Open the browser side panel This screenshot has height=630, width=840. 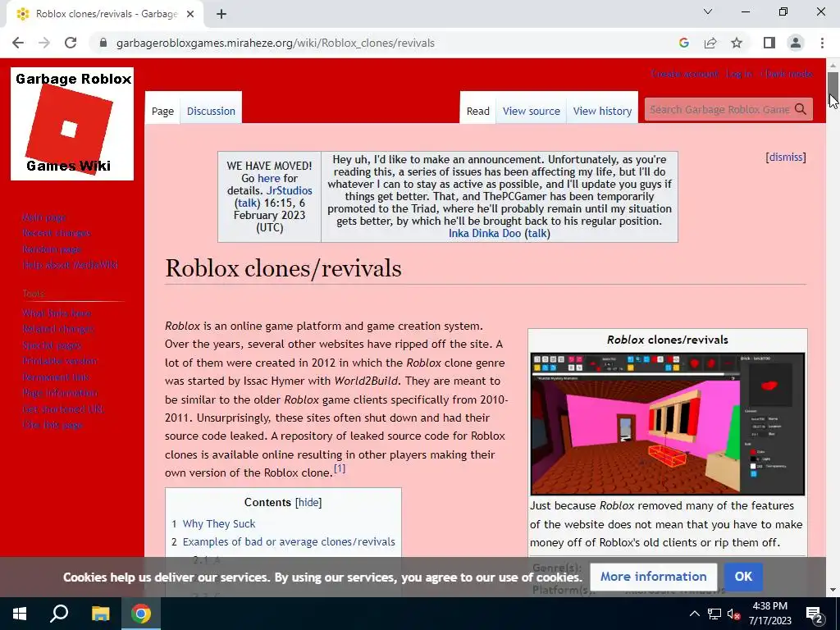769,43
